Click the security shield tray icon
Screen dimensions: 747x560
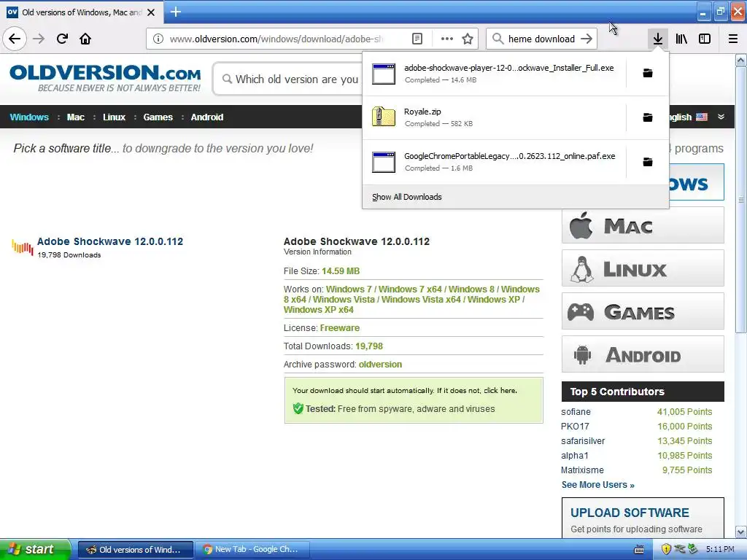coord(666,549)
